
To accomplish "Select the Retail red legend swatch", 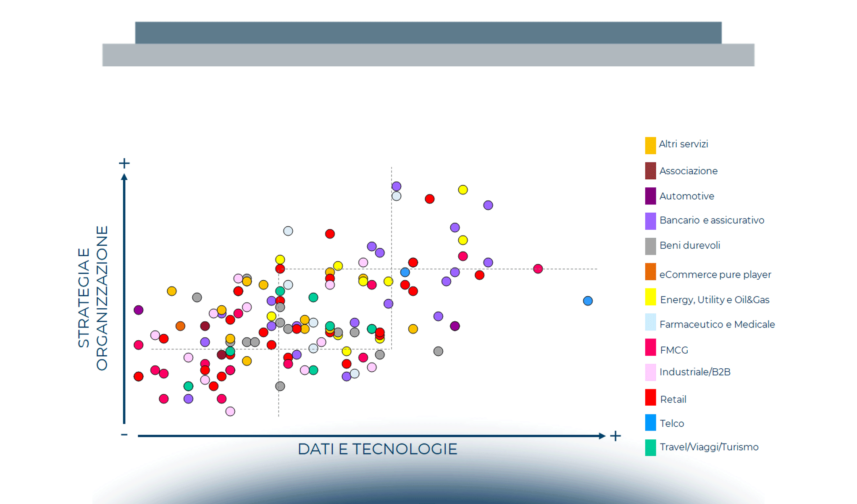I will [x=650, y=397].
